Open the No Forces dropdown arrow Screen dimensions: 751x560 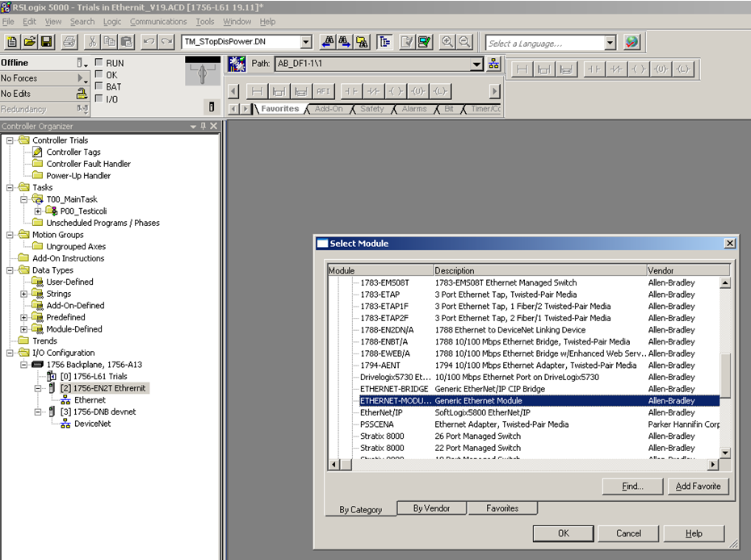click(82, 78)
